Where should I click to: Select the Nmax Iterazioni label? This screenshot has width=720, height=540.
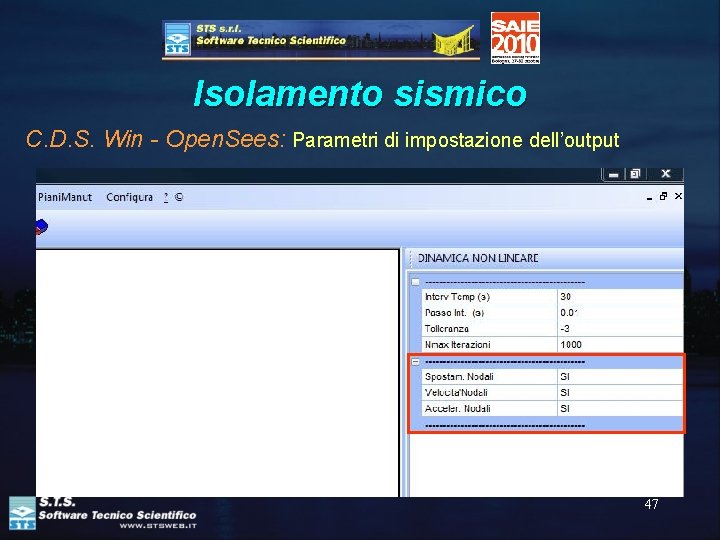click(458, 344)
